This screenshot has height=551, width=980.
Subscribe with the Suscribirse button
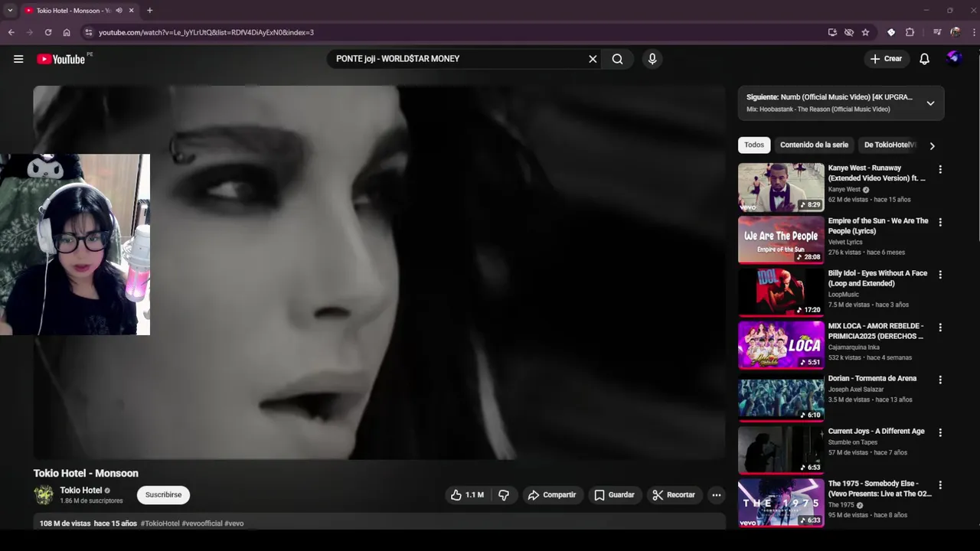point(164,495)
